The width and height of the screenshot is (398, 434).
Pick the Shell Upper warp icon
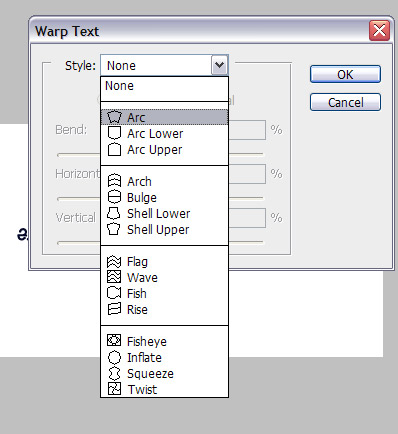click(x=114, y=229)
